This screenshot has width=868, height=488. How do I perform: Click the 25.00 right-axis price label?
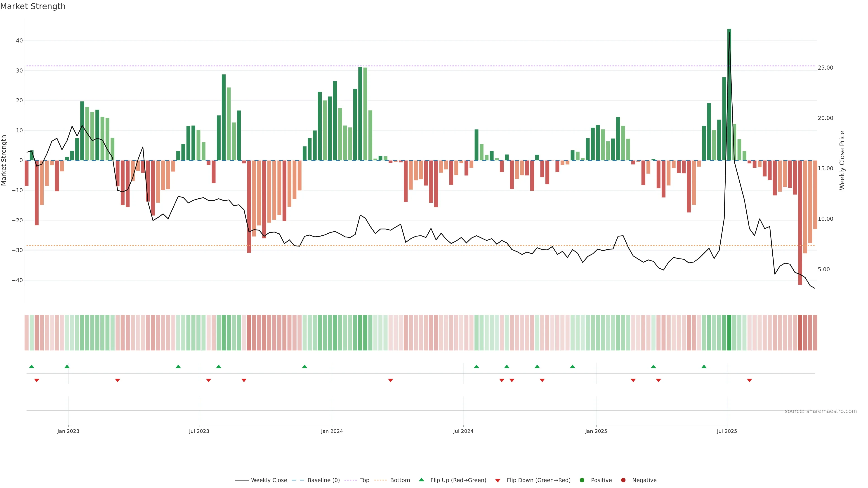coord(825,68)
